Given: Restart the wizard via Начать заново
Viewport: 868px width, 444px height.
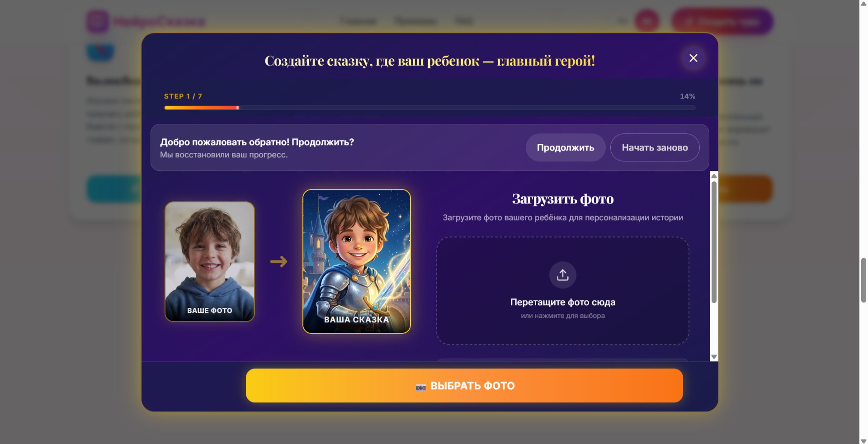Looking at the screenshot, I should pos(655,147).
